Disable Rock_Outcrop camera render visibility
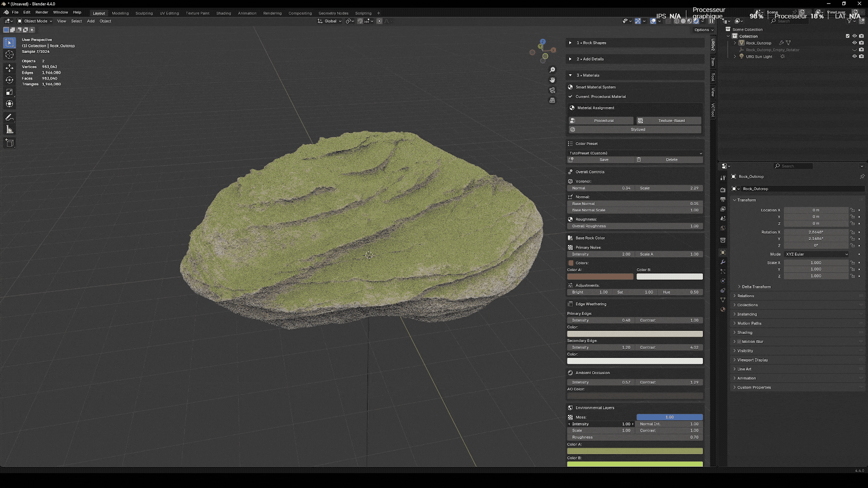Viewport: 868px width, 488px height. tap(862, 43)
